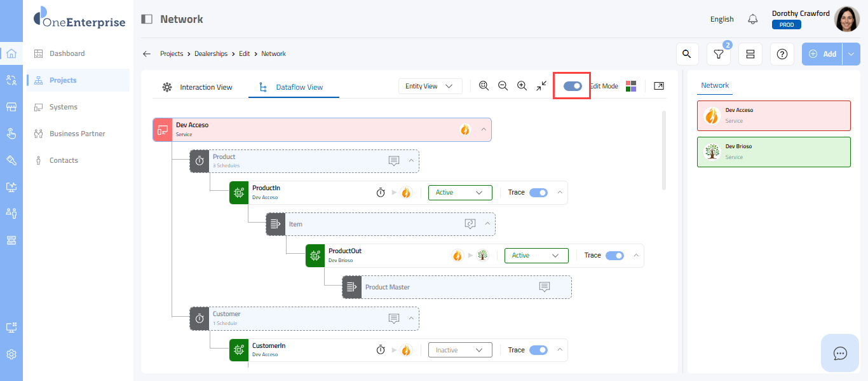Click the zoom out magnifier icon
Screen dimensions: 868x381
503,86
